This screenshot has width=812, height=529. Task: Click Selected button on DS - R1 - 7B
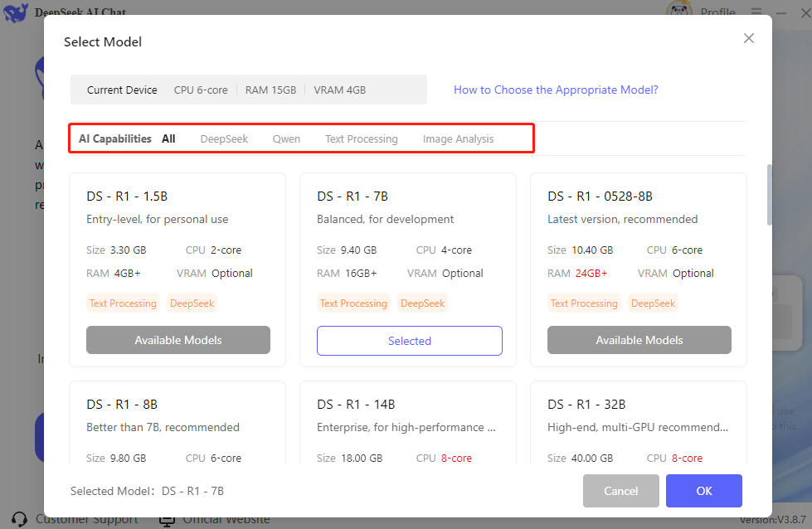409,341
